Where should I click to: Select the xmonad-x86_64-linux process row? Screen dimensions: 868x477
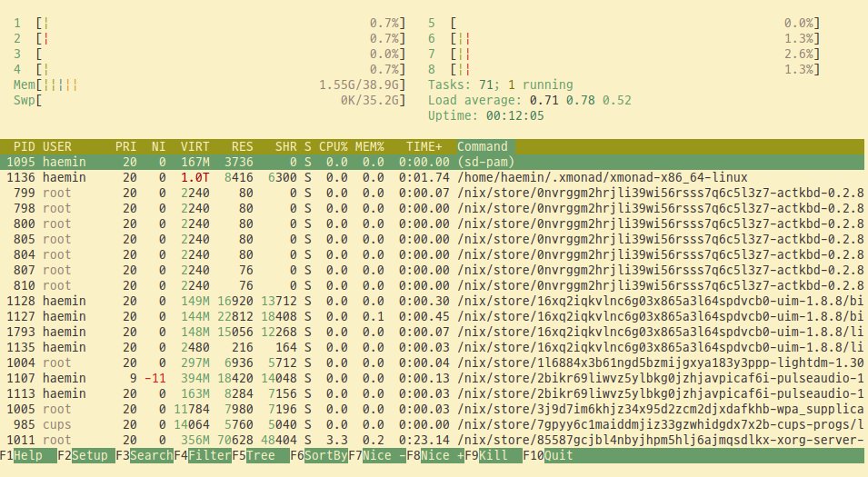(x=432, y=178)
